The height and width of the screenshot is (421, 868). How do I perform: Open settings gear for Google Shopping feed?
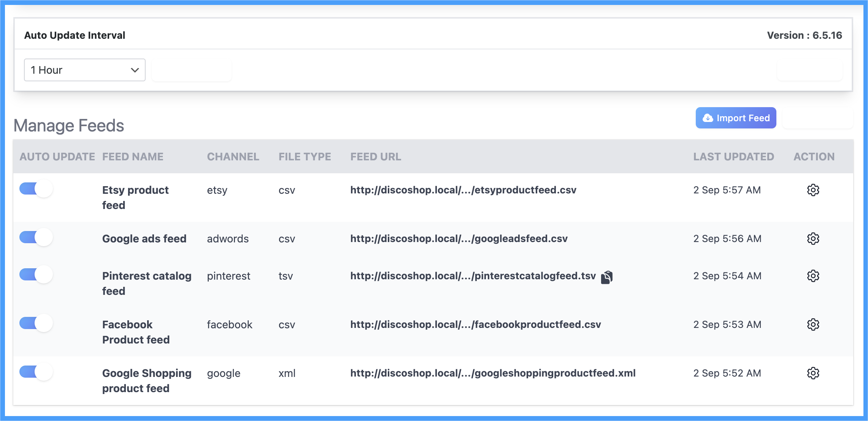813,373
